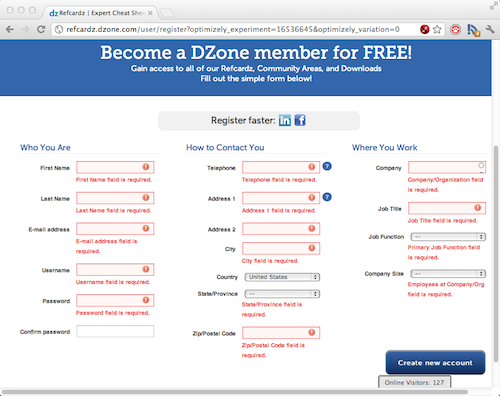Screen dimensions: 500x396
Task: Click into the First Name input field
Action: (115, 167)
